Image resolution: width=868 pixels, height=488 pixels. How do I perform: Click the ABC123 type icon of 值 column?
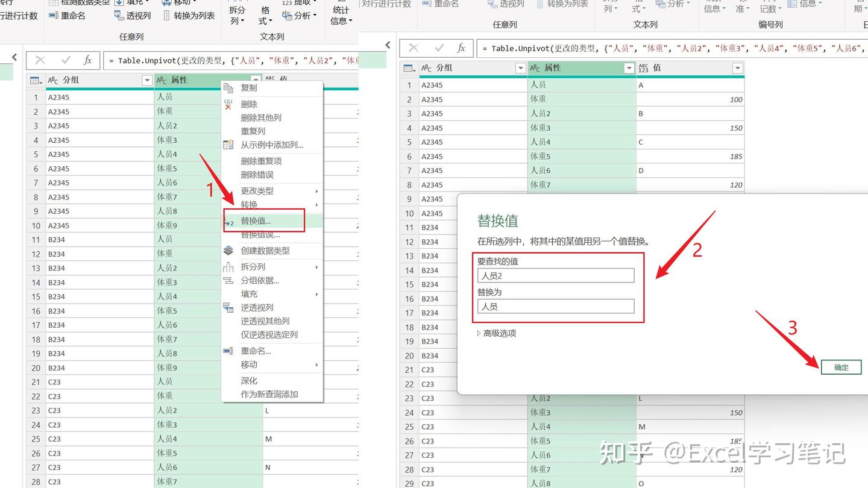(x=643, y=68)
